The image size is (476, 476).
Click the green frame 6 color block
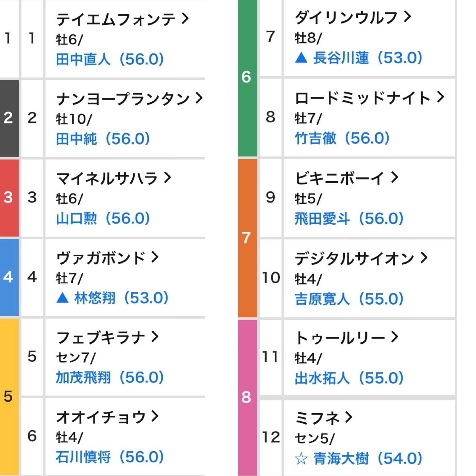pyautogui.click(x=247, y=78)
